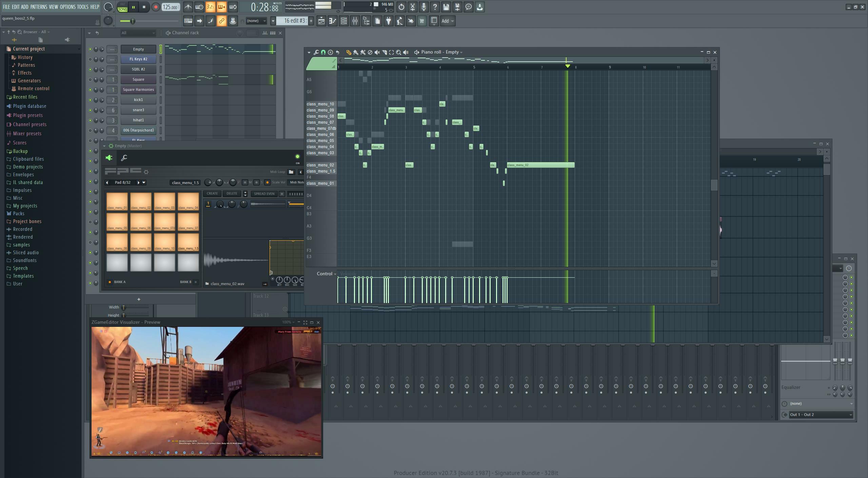
Task: Open the PATTERNS menu
Action: coord(39,7)
